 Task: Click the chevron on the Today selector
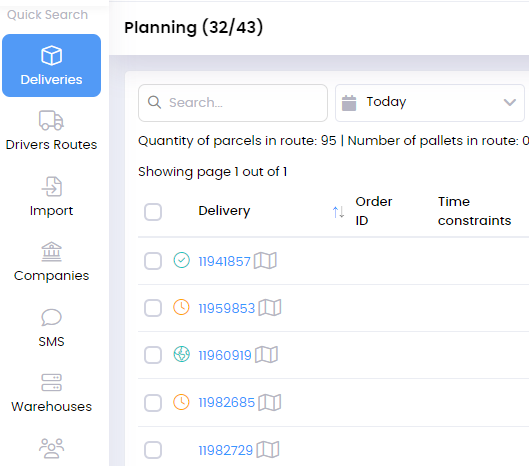coord(509,102)
